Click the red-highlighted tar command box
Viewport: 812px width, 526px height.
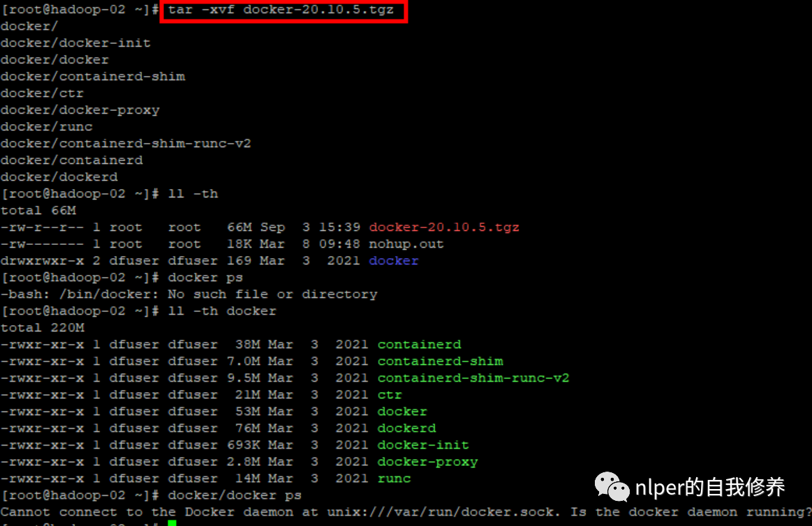(x=283, y=11)
